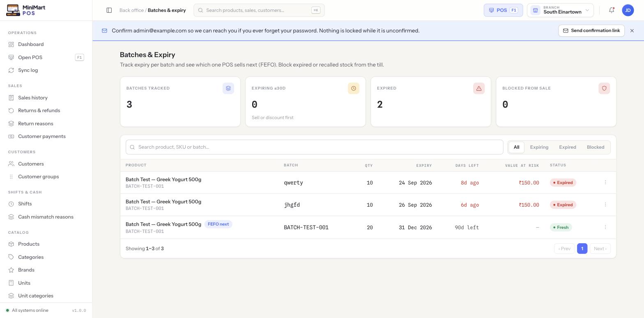Open Customer groups page
644x318 pixels.
point(46,177)
